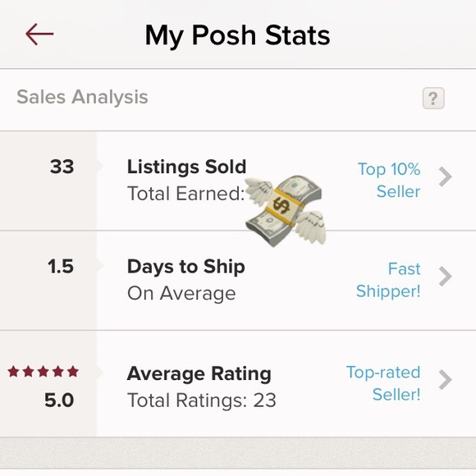This screenshot has height=476, width=476.
Task: Expand the Average Rating chevron
Action: pos(446,380)
